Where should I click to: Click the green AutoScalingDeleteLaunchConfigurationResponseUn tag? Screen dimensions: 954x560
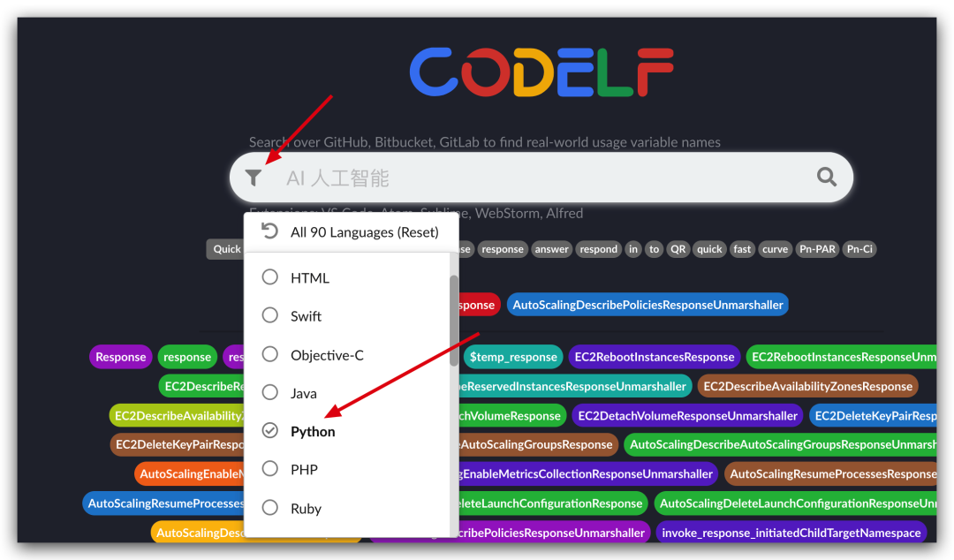click(x=796, y=503)
